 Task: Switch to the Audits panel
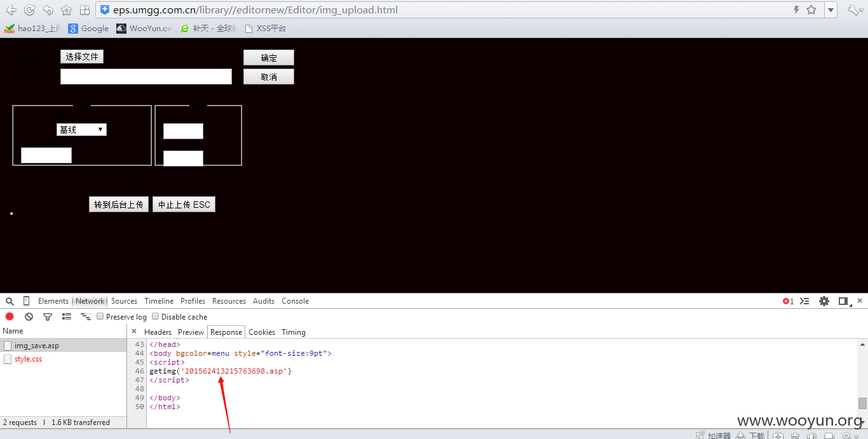click(x=264, y=301)
